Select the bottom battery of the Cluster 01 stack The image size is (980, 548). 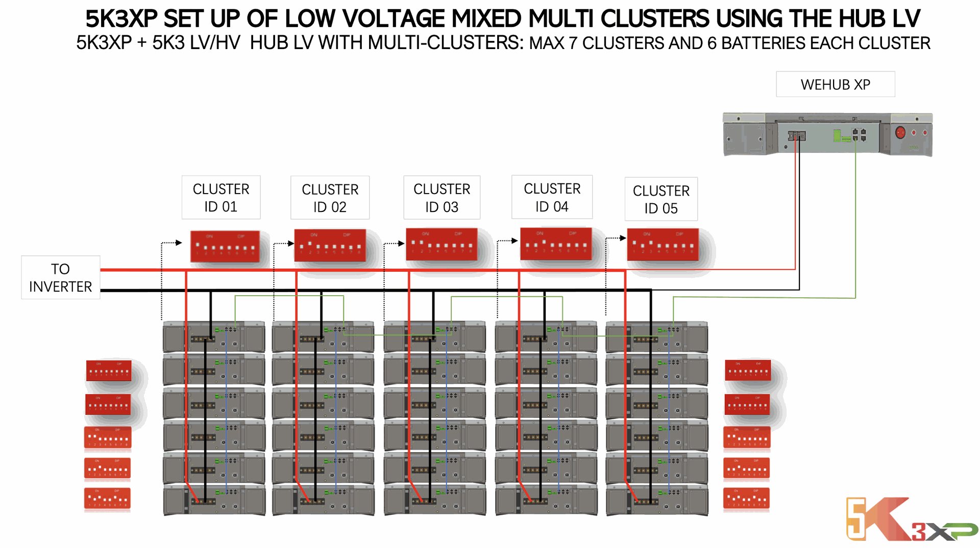click(x=214, y=500)
